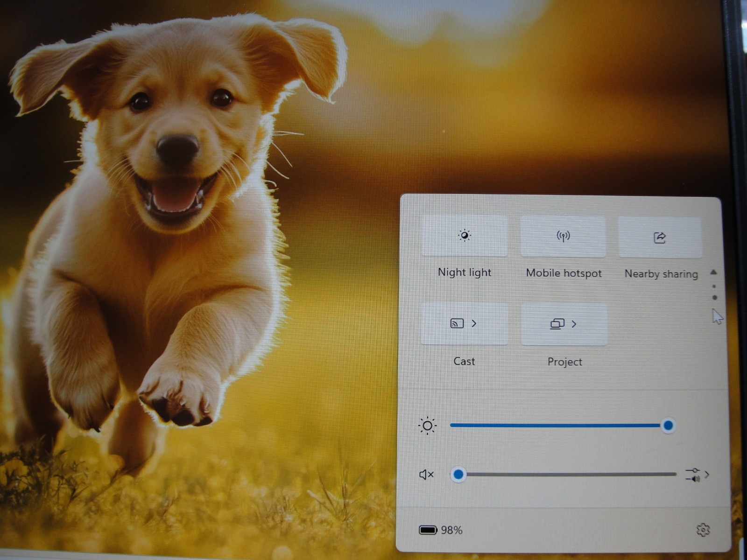This screenshot has height=560, width=747.
Task: Click the 98% battery percentage text
Action: click(451, 530)
